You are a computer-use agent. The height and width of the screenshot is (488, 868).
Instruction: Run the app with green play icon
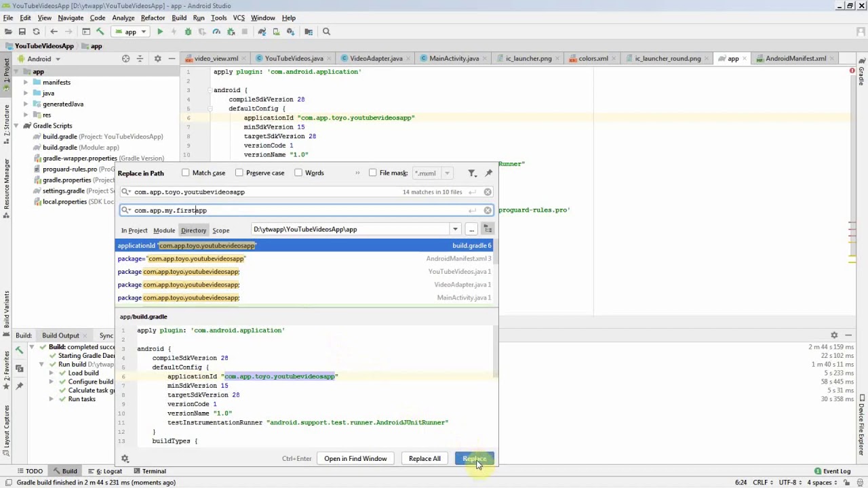pyautogui.click(x=160, y=31)
